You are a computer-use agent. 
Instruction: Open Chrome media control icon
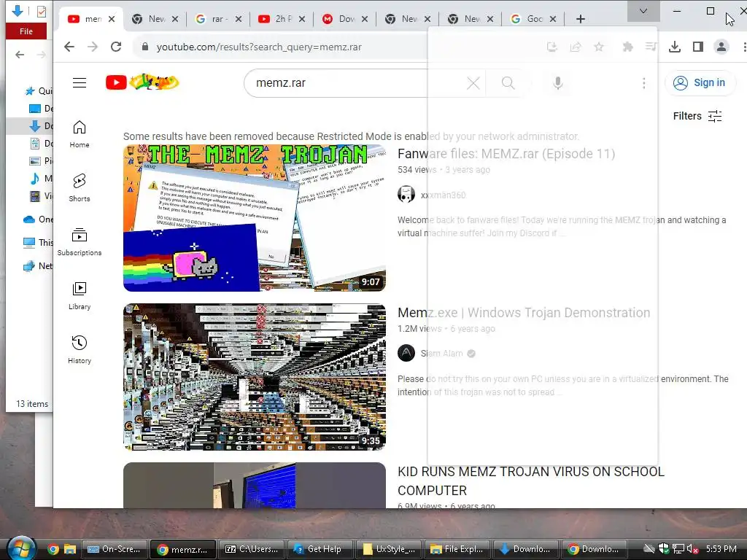click(651, 47)
